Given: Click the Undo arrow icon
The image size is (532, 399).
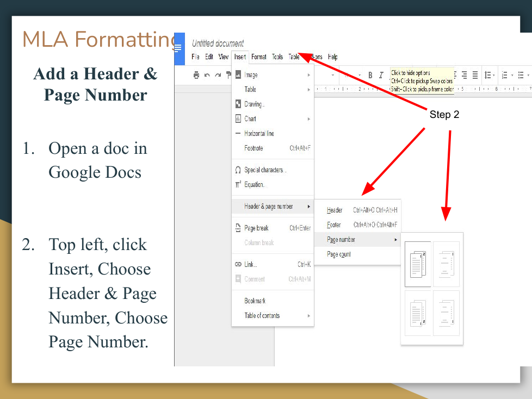Looking at the screenshot, I should tap(207, 75).
